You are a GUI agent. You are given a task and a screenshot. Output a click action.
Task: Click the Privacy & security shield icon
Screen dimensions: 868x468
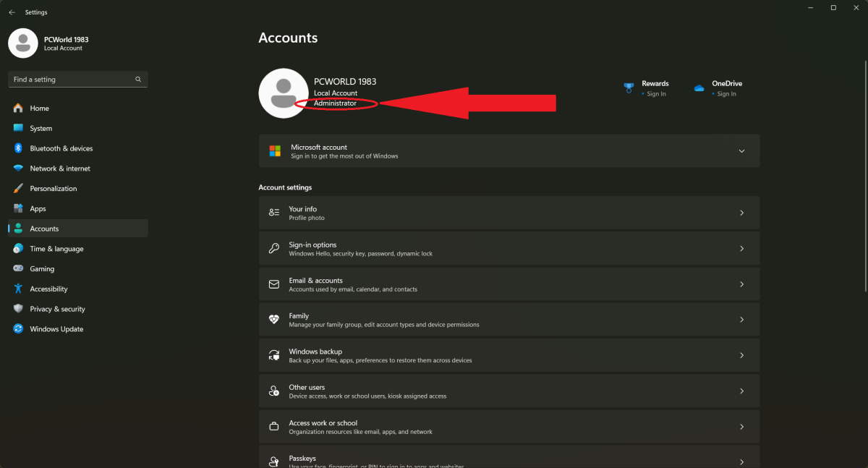pos(17,308)
